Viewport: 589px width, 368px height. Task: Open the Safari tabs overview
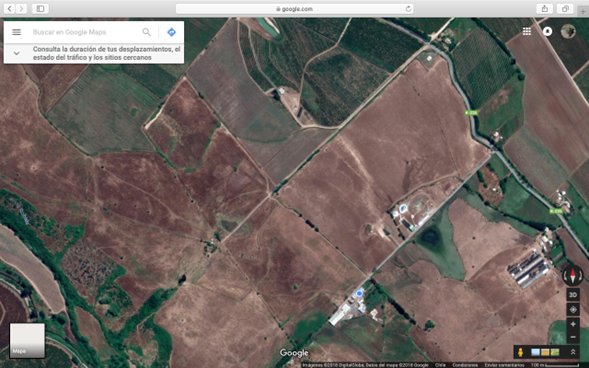point(565,8)
